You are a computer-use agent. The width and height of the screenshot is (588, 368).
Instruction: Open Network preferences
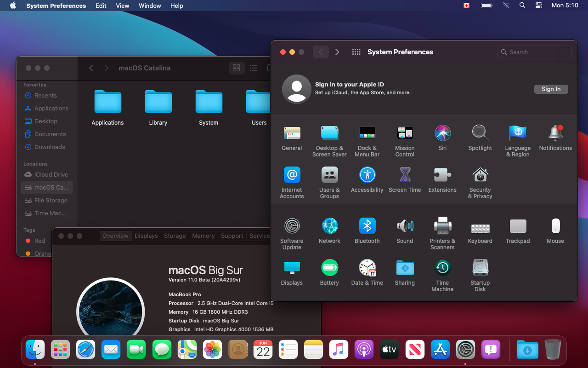tap(329, 231)
